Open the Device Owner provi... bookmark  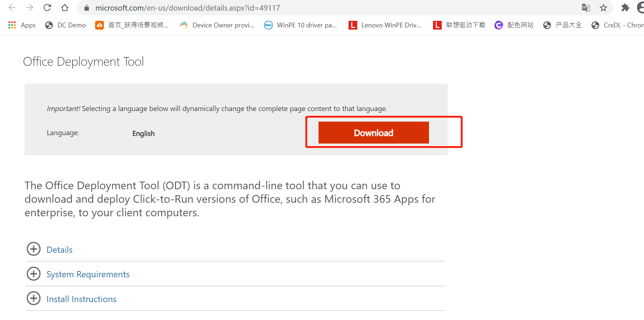217,25
